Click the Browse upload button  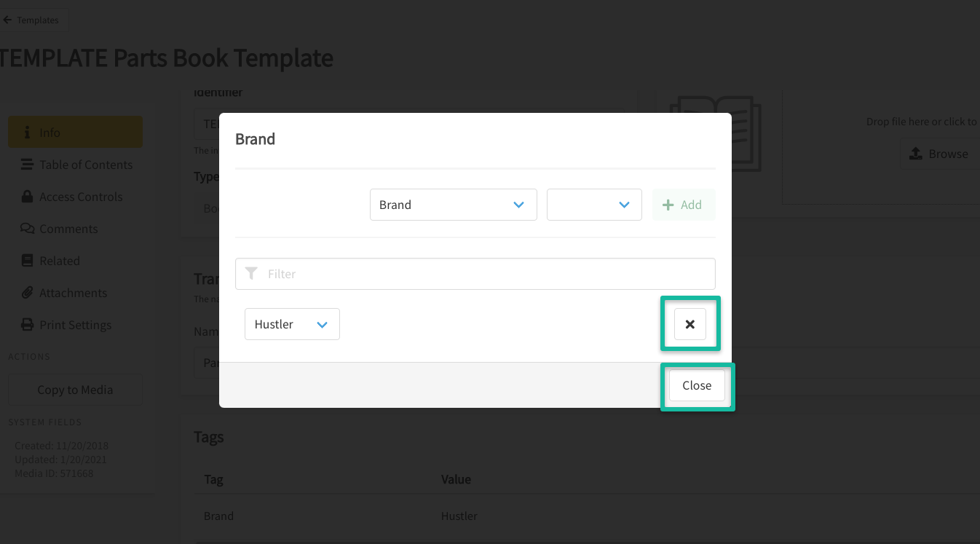(939, 154)
